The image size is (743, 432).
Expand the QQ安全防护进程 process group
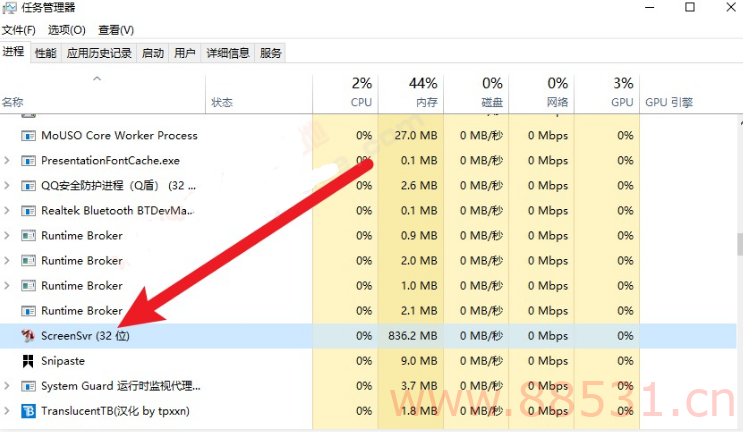[7, 185]
